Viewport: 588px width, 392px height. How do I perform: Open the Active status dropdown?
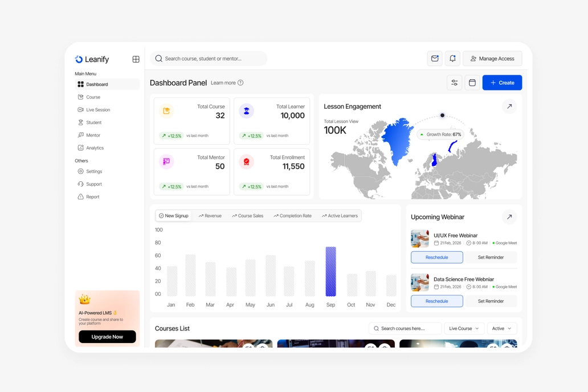coord(502,329)
